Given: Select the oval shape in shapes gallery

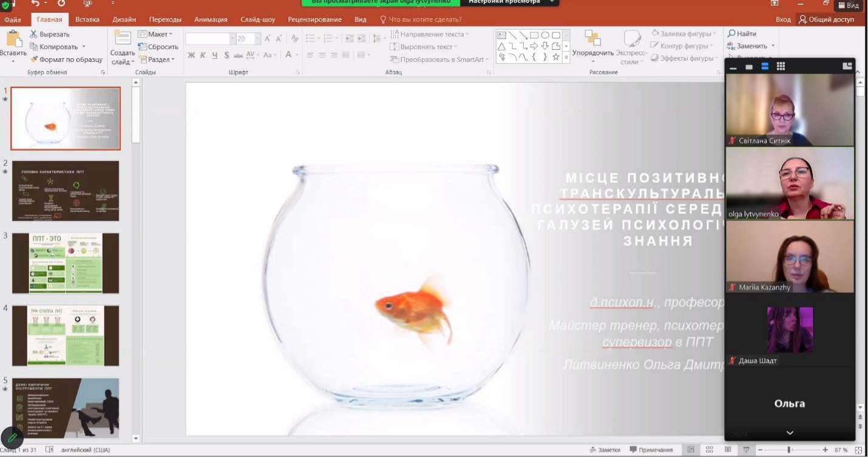Looking at the screenshot, I should coord(545,35).
